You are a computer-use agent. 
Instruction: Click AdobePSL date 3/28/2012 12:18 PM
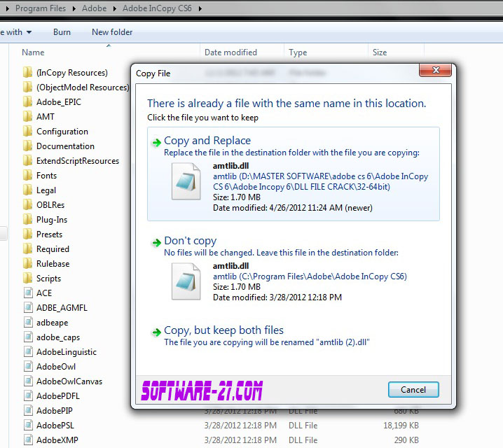[240, 425]
